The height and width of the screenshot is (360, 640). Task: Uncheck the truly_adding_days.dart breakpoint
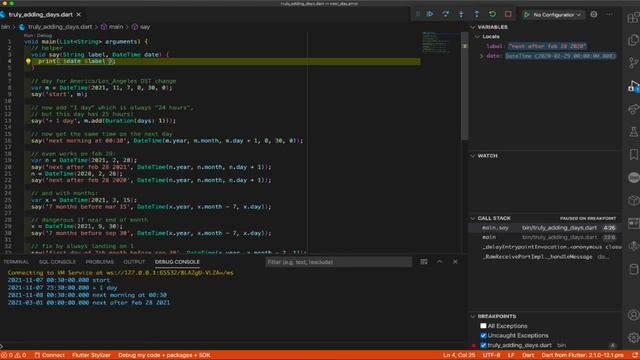[483, 345]
